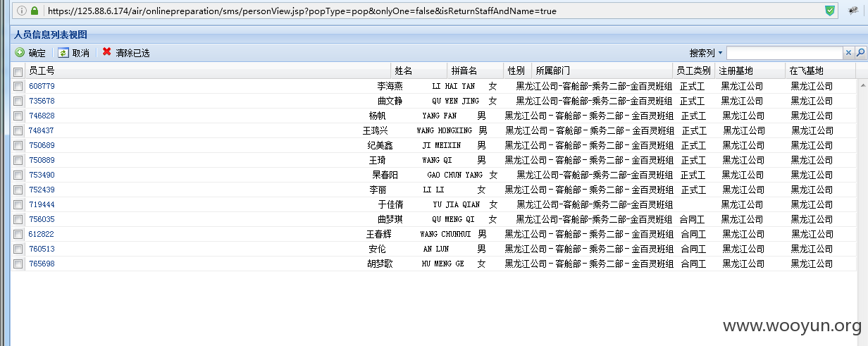The image size is (868, 346).
Task: Open employee number link 746828
Action: 42,116
